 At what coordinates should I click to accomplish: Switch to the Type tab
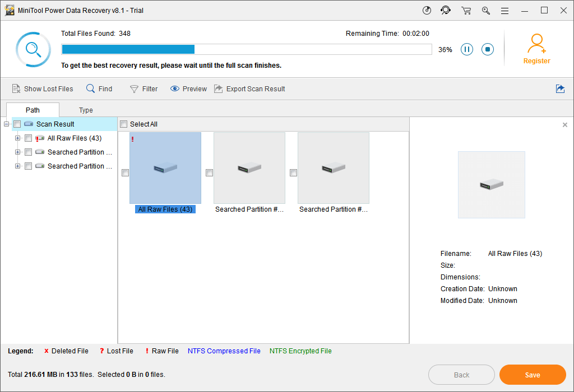click(86, 110)
